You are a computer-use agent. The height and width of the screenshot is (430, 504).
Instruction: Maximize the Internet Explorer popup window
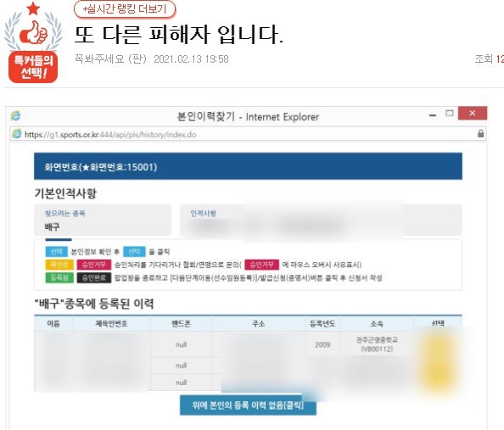coord(450,113)
